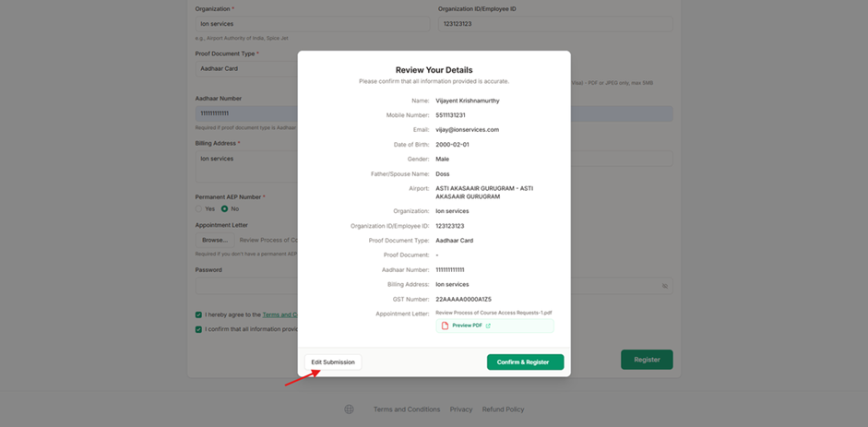Open the Proof Document Type dropdown
Image resolution: width=868 pixels, height=427 pixels.
pyautogui.click(x=245, y=68)
